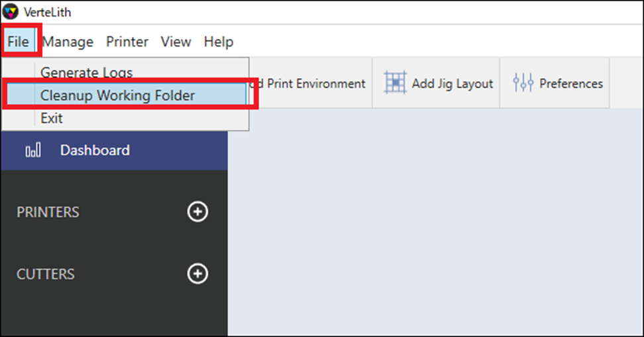Open the View menu

tap(176, 42)
